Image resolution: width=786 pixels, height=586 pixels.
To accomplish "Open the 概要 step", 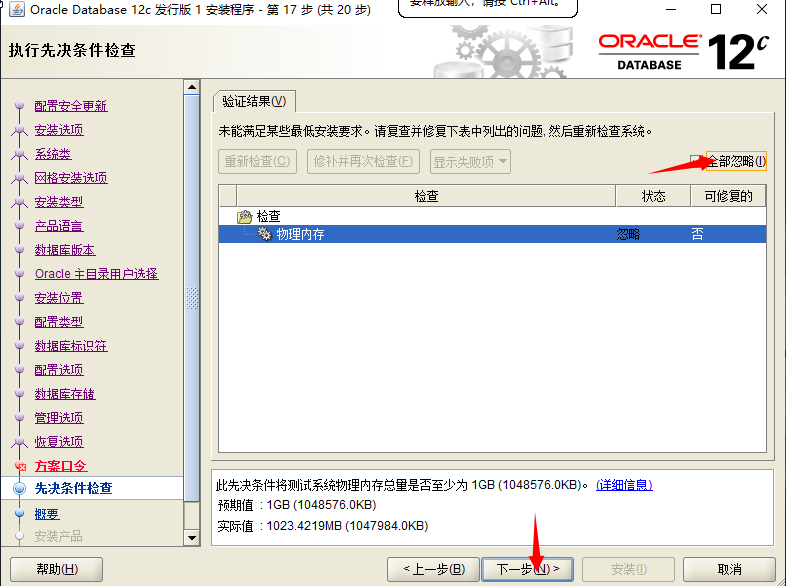I will [x=47, y=514].
